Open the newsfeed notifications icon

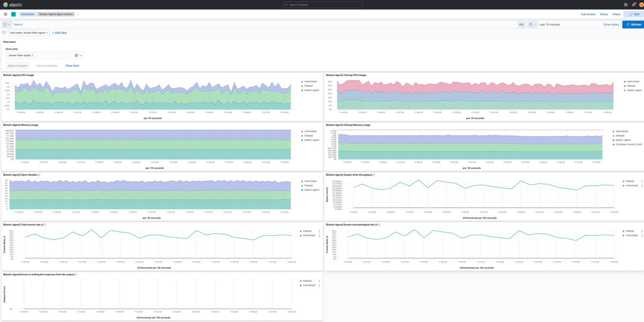click(634, 5)
